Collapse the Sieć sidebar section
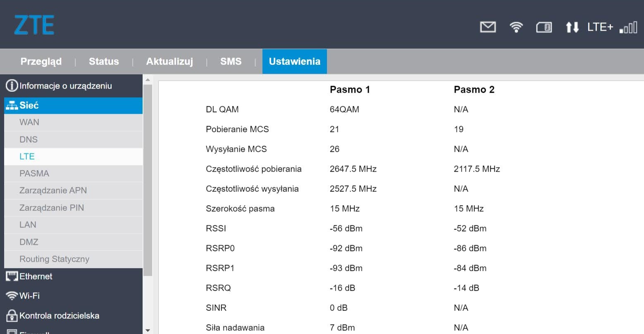Viewport: 644px width, 334px height. click(x=29, y=105)
